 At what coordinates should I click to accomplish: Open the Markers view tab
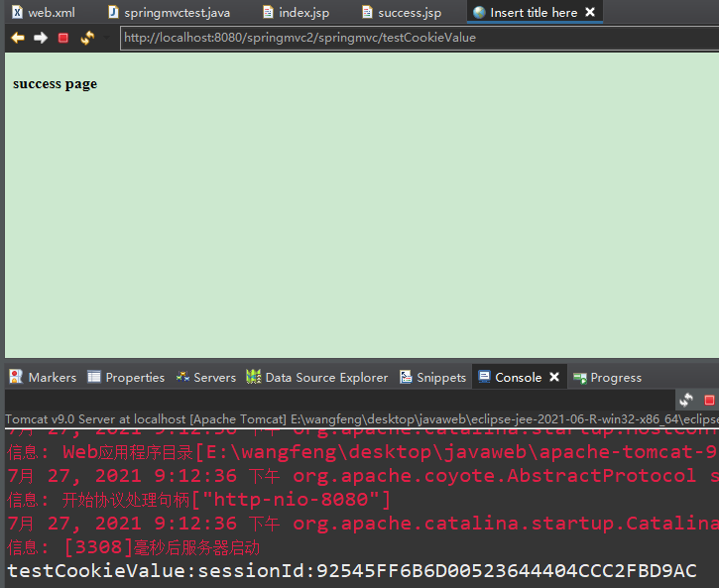tap(43, 377)
